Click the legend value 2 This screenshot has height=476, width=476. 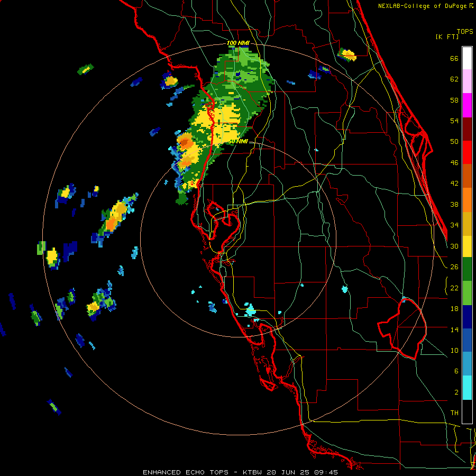456,392
